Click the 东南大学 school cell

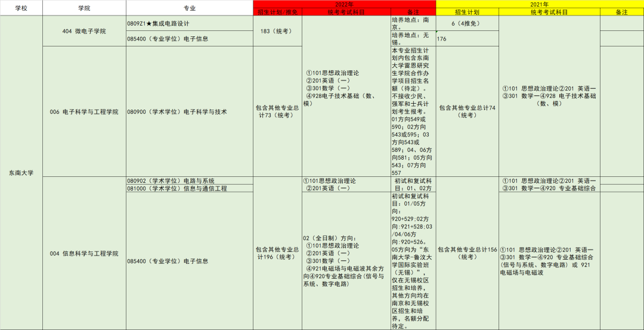pyautogui.click(x=21, y=173)
